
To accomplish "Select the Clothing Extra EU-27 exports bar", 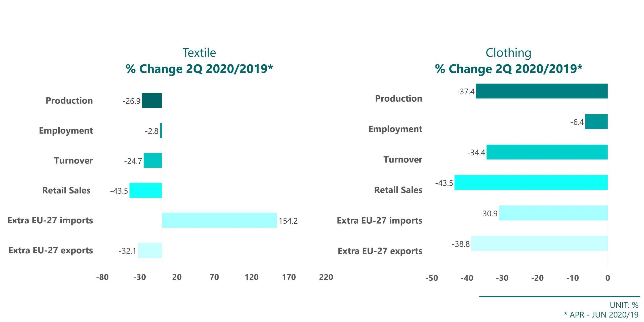I will tap(539, 244).
